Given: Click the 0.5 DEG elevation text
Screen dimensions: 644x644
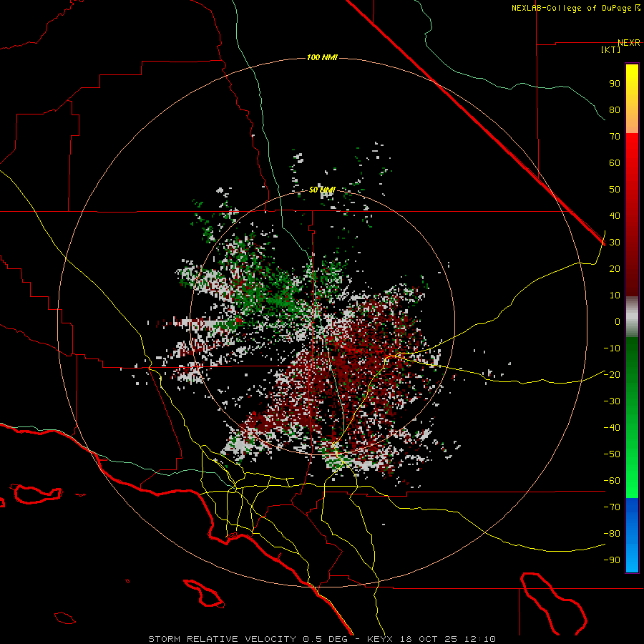Looking at the screenshot, I should [325, 639].
